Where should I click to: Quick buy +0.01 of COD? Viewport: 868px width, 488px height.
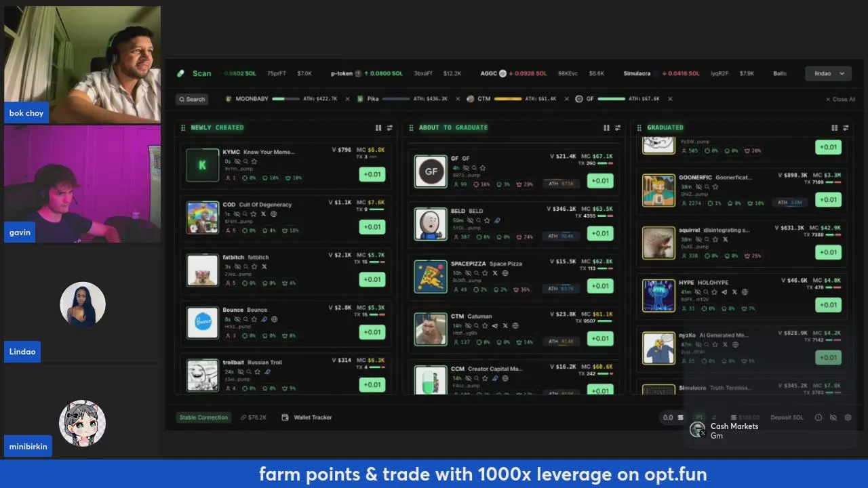pyautogui.click(x=372, y=226)
